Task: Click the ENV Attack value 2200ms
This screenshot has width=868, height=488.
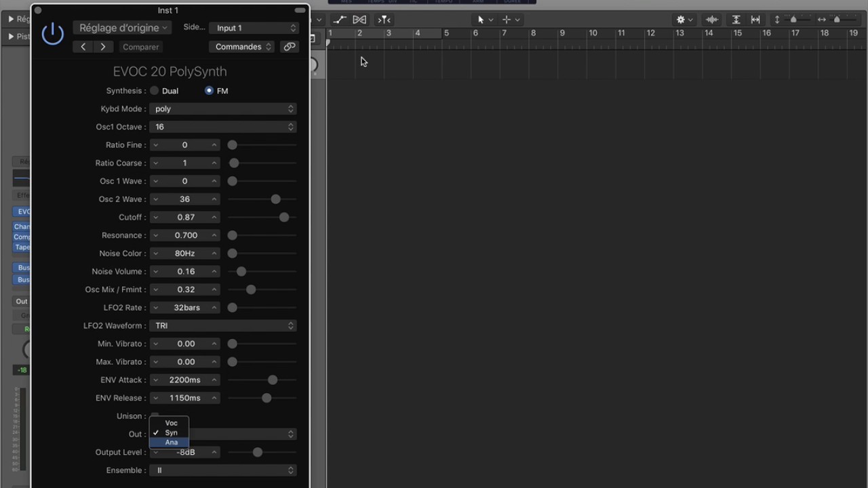Action: tap(185, 380)
